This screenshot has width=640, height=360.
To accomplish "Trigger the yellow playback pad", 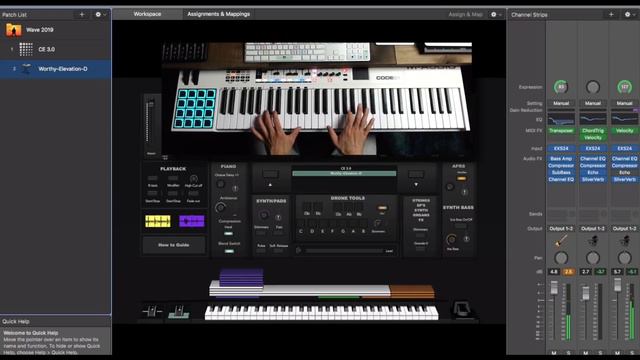I will [158, 221].
